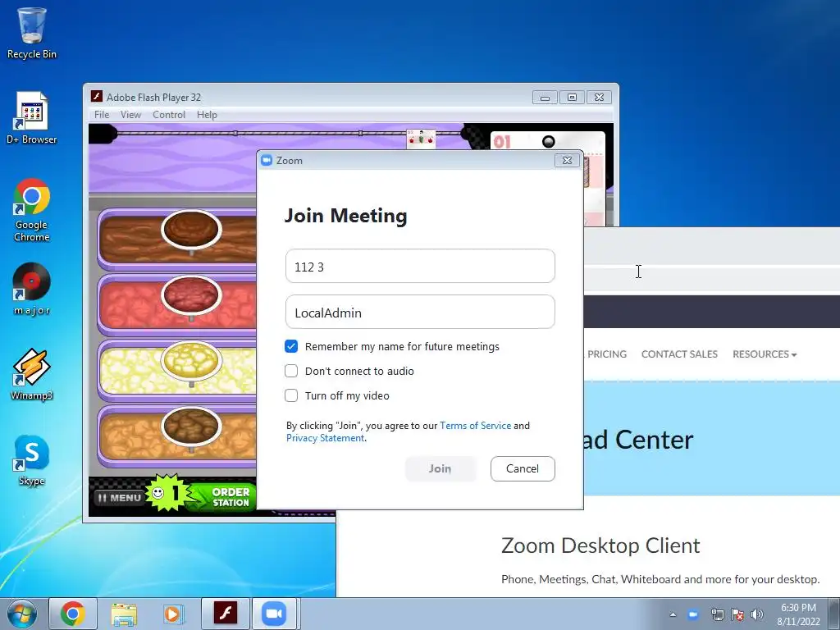Open the Help menu in Flash Player
The height and width of the screenshot is (630, 840).
[207, 115]
